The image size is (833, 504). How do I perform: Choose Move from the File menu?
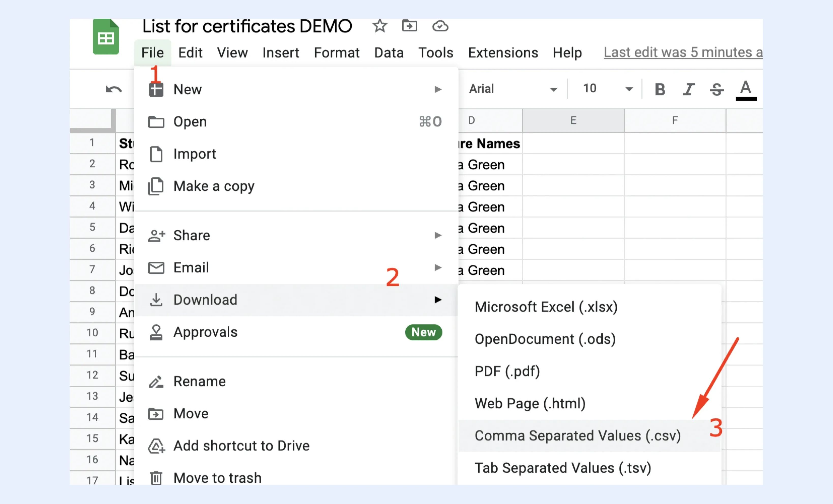coord(296,414)
